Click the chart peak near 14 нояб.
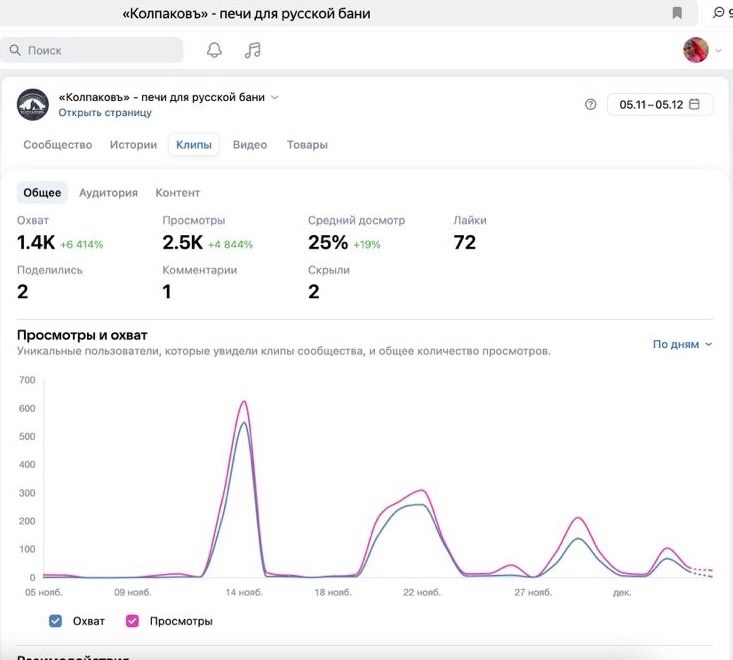 [x=244, y=402]
